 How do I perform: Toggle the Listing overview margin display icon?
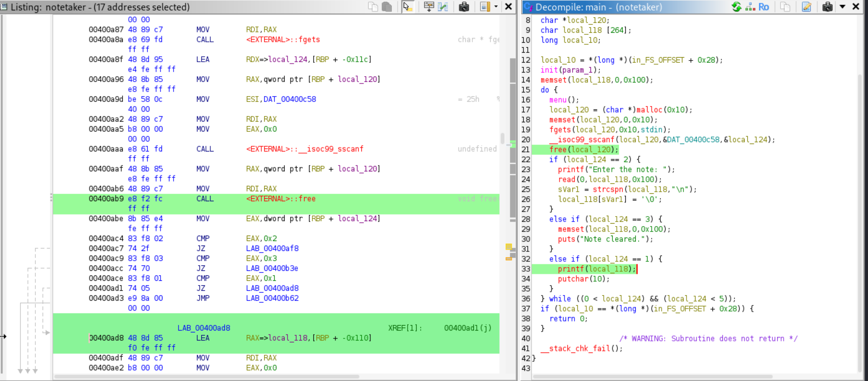[x=485, y=7]
